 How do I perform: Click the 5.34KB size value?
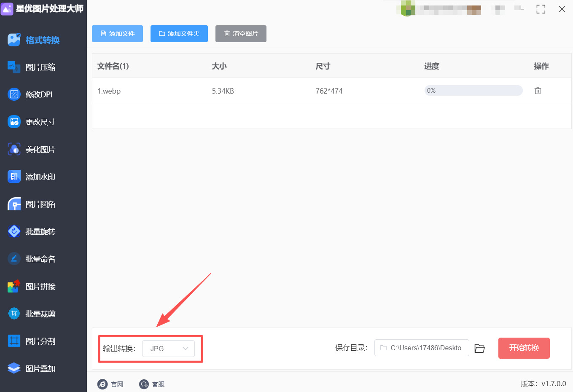(223, 91)
